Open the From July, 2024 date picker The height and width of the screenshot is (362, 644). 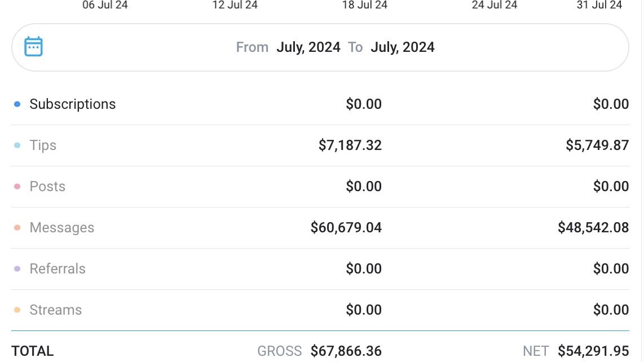308,47
